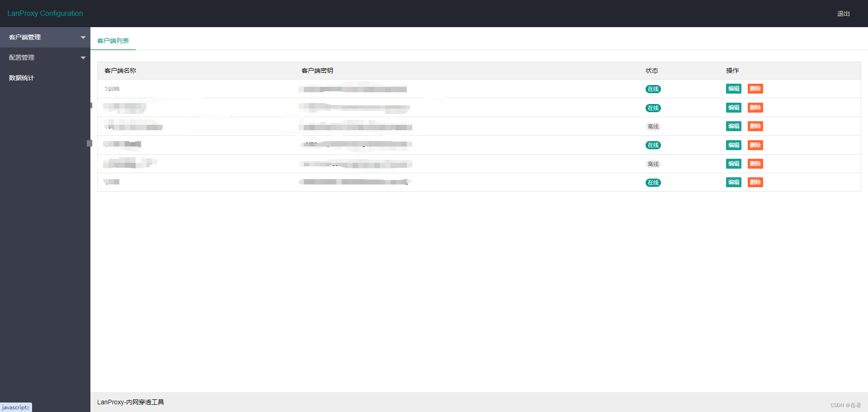
Task: Delete the second client entry
Action: point(755,108)
